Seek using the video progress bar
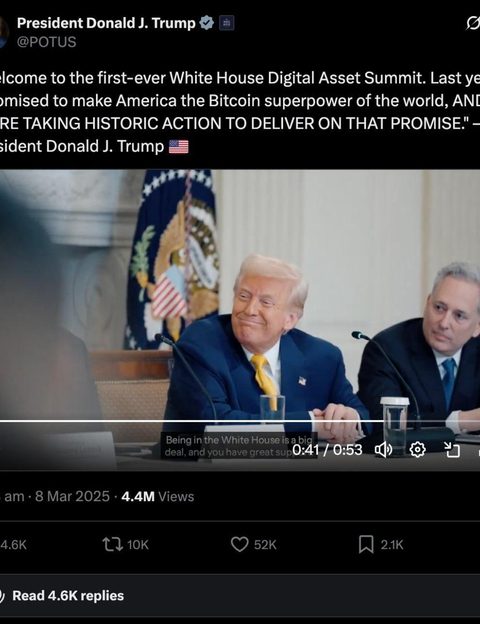 pyautogui.click(x=240, y=420)
